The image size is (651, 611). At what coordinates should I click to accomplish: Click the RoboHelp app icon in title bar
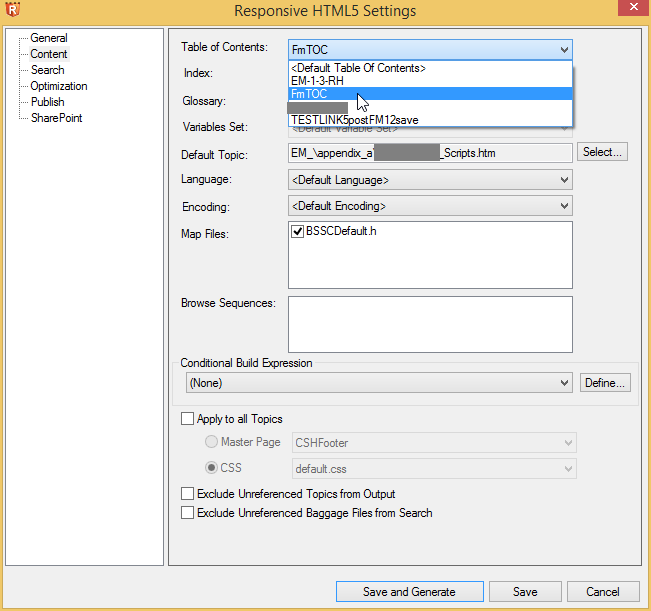point(12,10)
